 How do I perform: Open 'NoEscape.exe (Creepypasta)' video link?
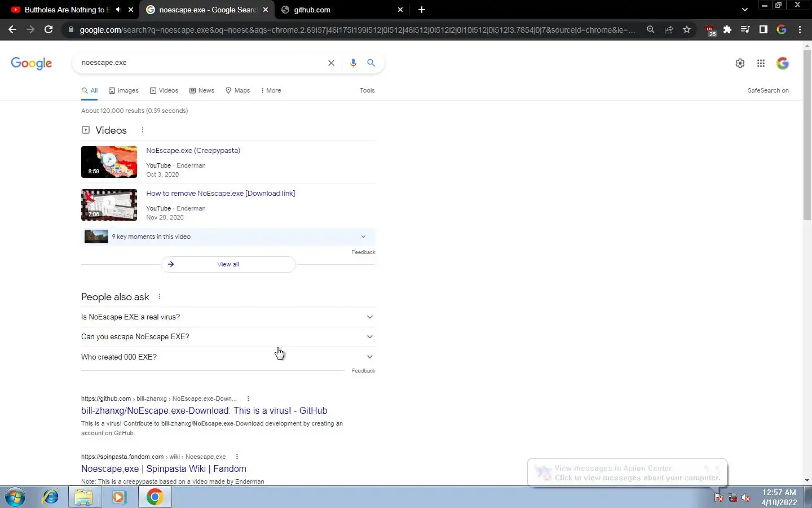pos(193,151)
